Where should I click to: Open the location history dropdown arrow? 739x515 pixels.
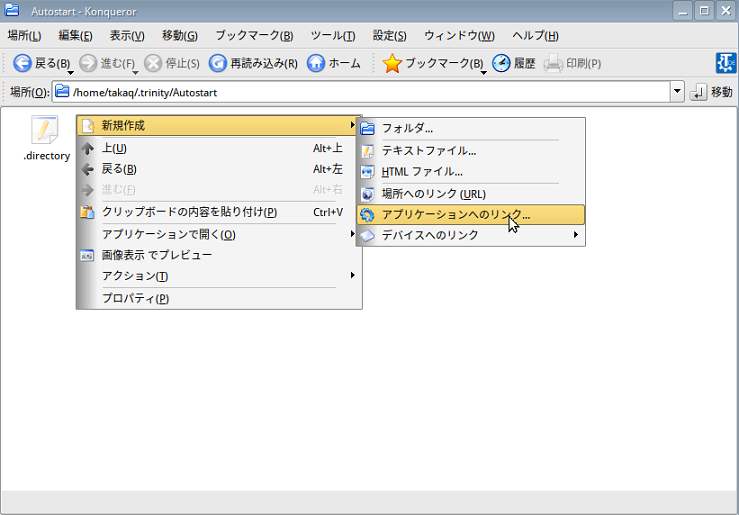click(677, 92)
